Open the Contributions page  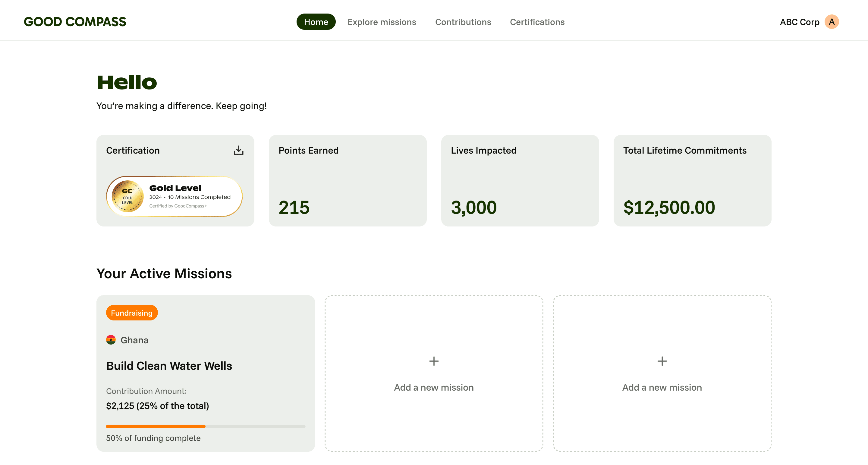point(463,22)
